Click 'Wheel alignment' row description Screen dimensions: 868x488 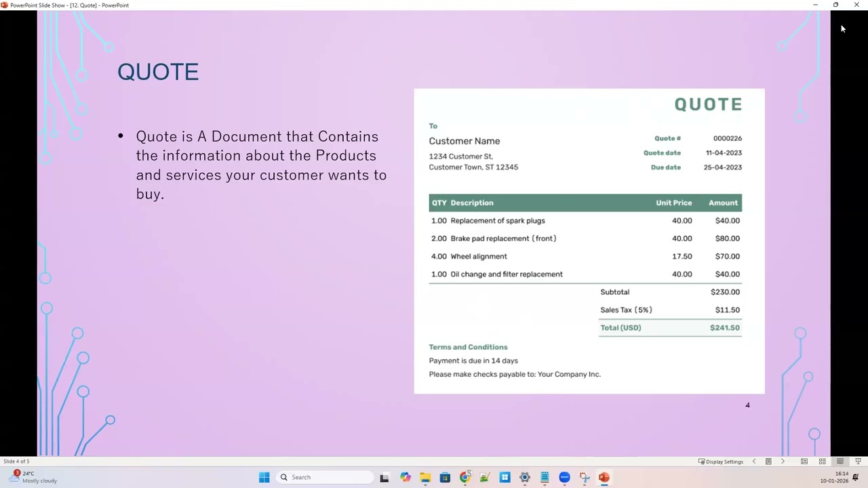pyautogui.click(x=479, y=256)
